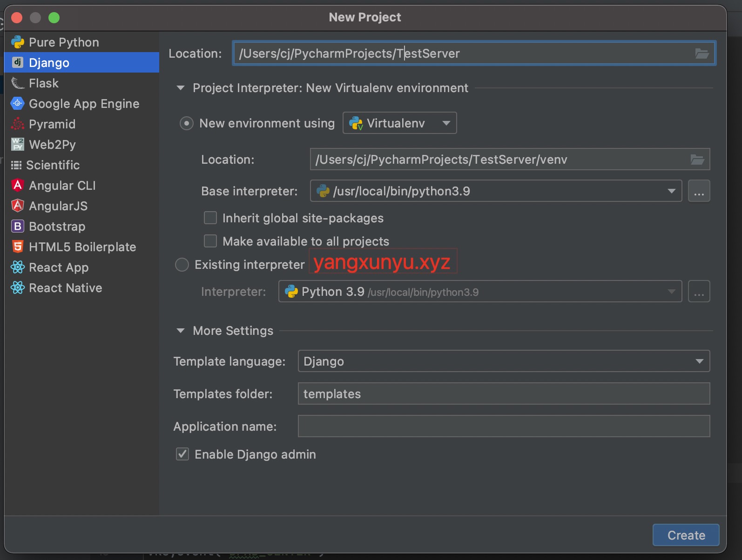The image size is (742, 560).
Task: Browse project location with folder icon
Action: (x=702, y=53)
